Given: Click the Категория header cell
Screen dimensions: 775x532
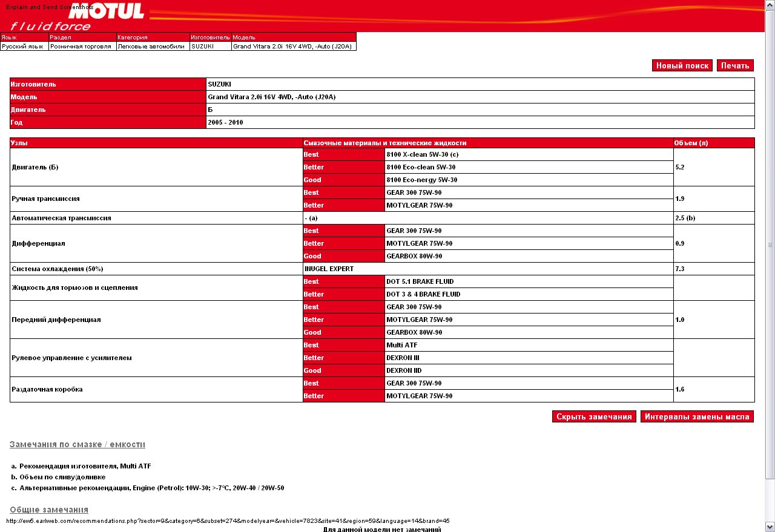Looking at the screenshot, I should 153,37.
